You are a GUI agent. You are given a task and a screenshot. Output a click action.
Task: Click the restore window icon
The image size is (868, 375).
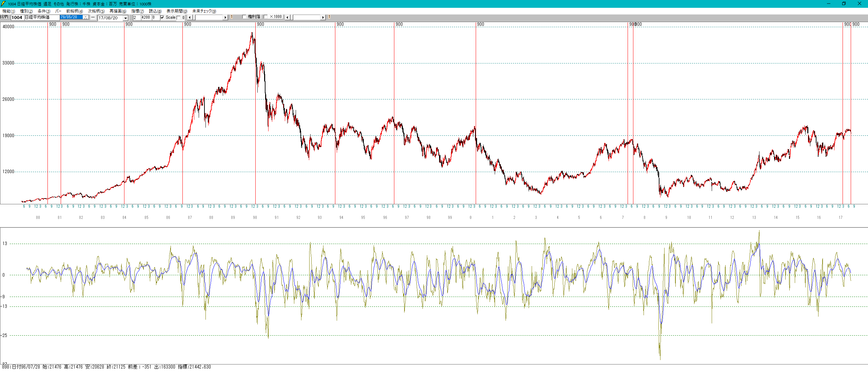point(844,4)
